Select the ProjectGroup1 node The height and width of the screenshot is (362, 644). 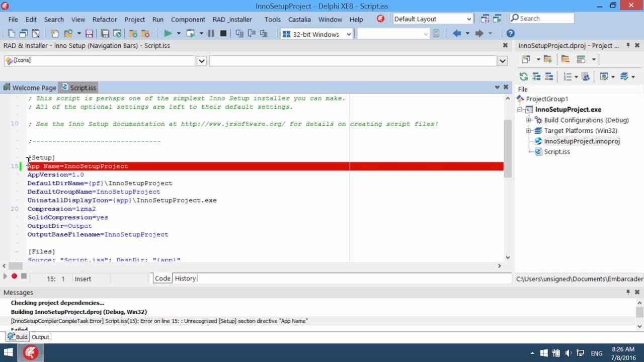tap(547, 99)
